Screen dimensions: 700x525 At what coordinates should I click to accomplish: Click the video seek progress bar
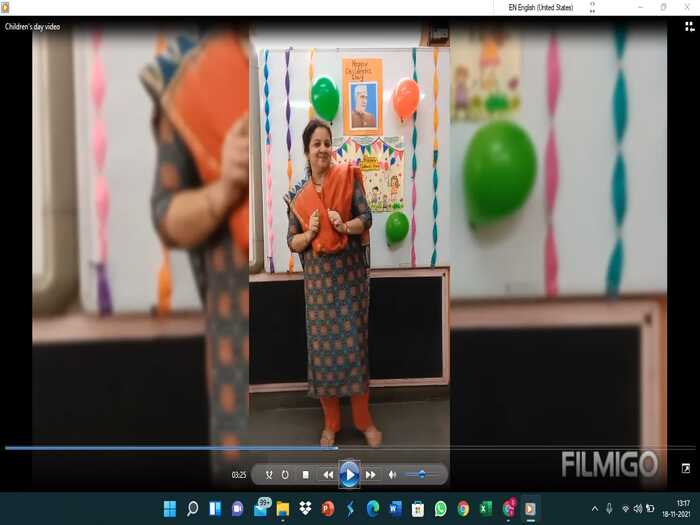coord(350,447)
